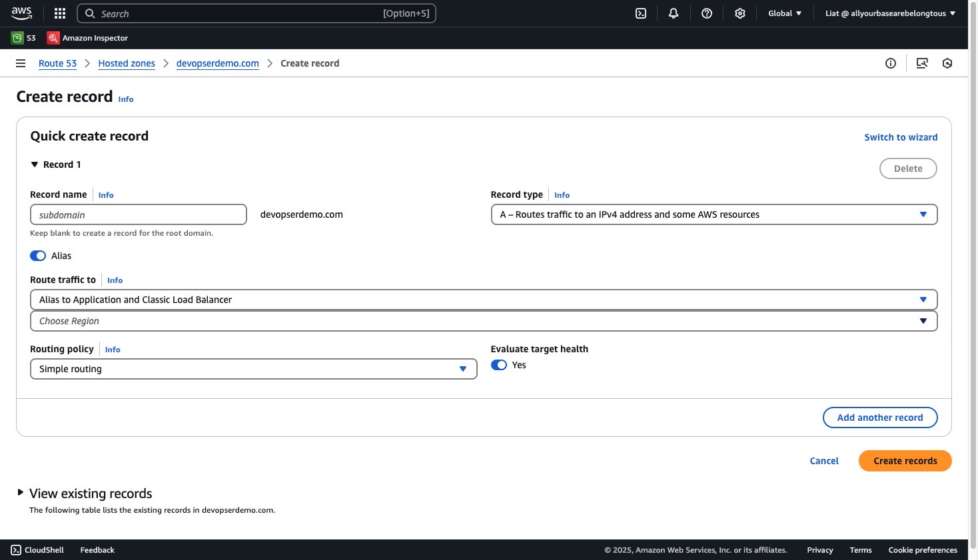Open the side navigation hamburger menu
The width and height of the screenshot is (978, 560).
(x=21, y=63)
